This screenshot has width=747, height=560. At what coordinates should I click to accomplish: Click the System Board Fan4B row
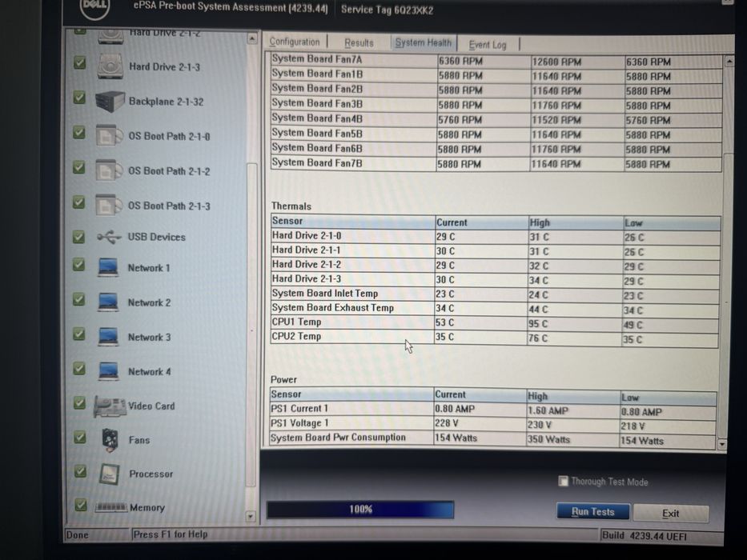point(496,119)
